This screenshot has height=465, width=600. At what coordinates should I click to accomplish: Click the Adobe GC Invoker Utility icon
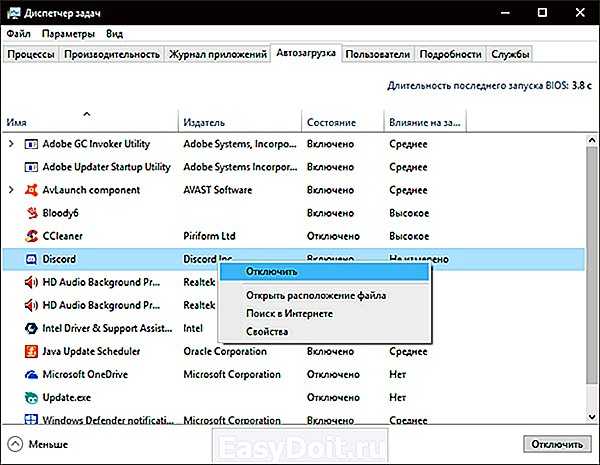31,144
